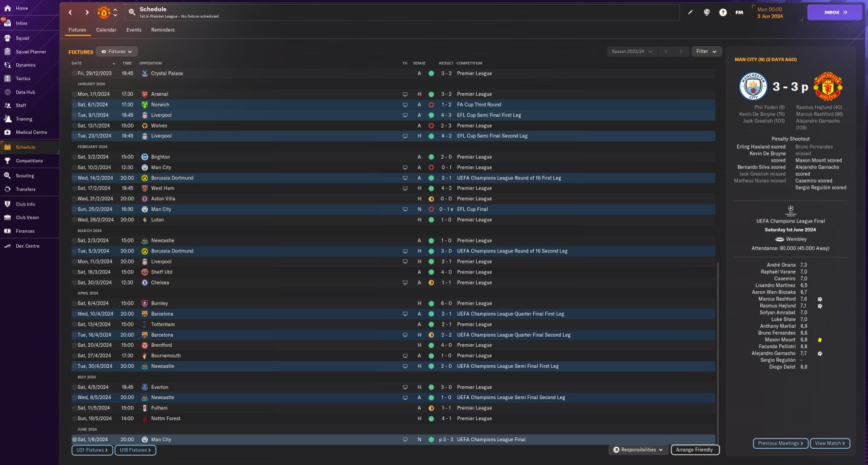
Task: Switch to the Calendar tab
Action: [x=106, y=30]
